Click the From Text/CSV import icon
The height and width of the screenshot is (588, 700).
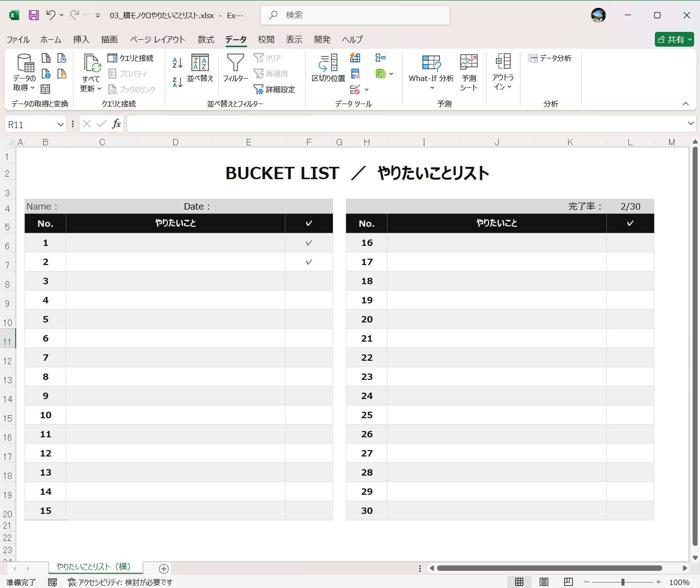tap(46, 58)
